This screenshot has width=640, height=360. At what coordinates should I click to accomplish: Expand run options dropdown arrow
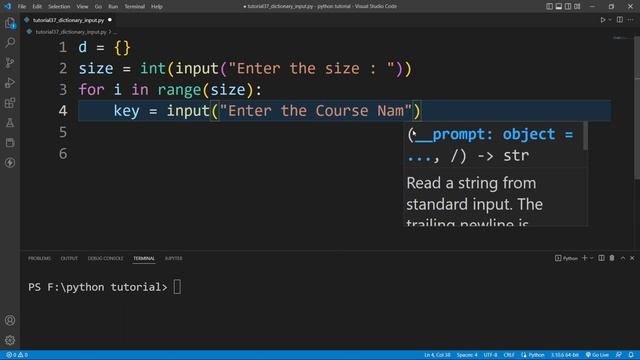[610, 20]
